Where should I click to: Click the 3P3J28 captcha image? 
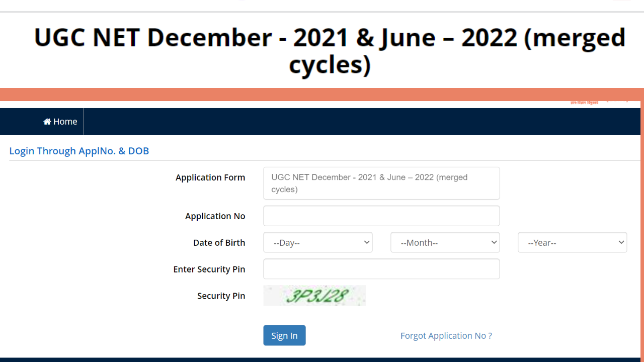(x=314, y=296)
